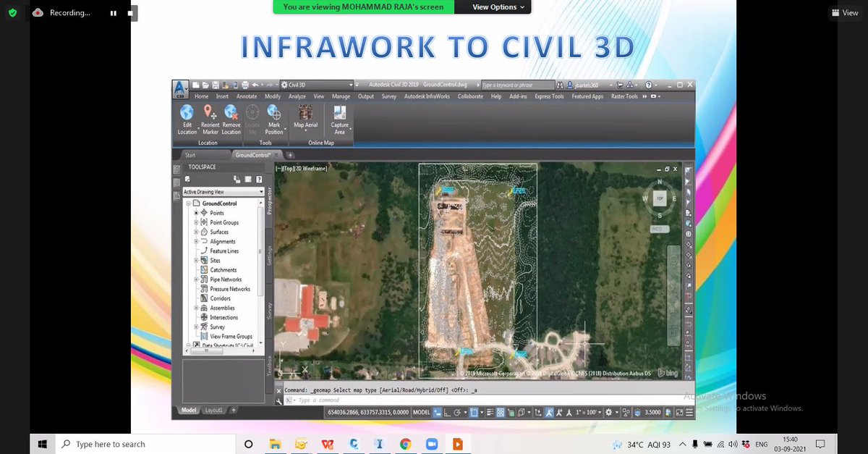
Task: Add a new layout with plus button
Action: click(233, 411)
